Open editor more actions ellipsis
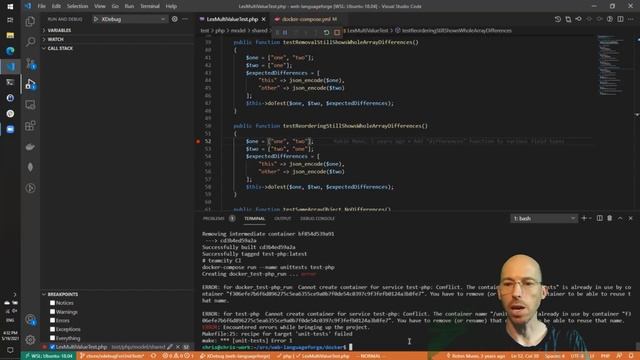 pos(631,19)
